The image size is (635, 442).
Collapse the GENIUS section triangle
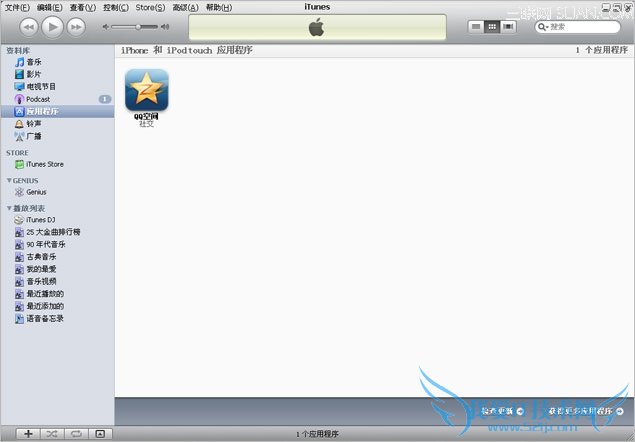pos(9,180)
